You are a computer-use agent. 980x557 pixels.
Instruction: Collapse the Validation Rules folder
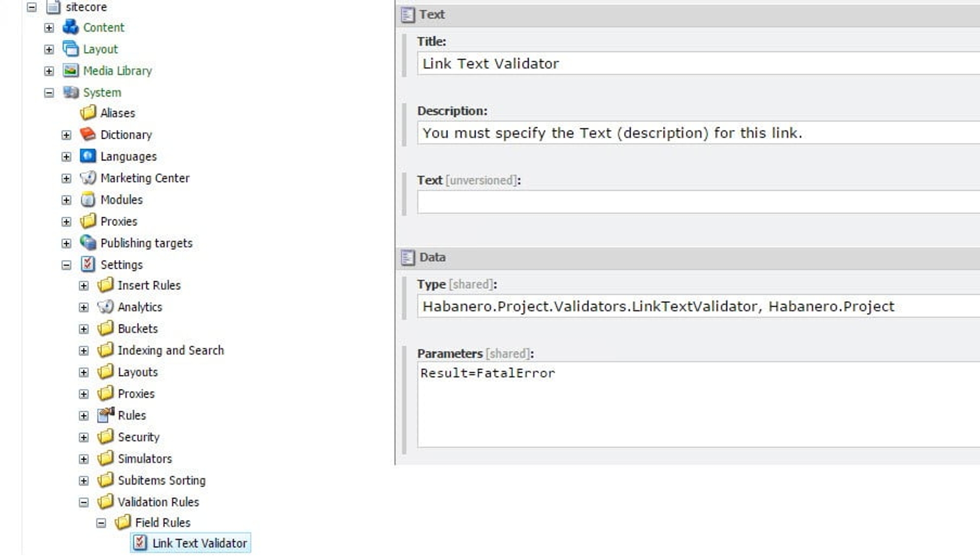tap(84, 502)
